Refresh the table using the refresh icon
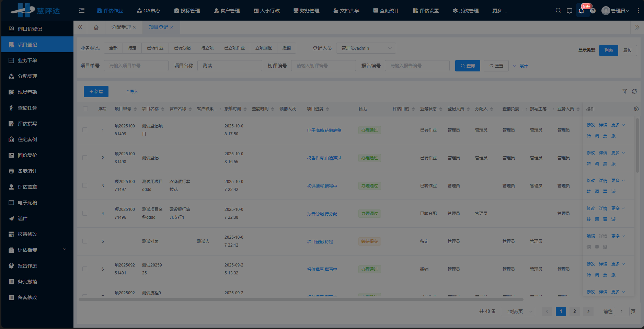644x329 pixels. click(634, 91)
